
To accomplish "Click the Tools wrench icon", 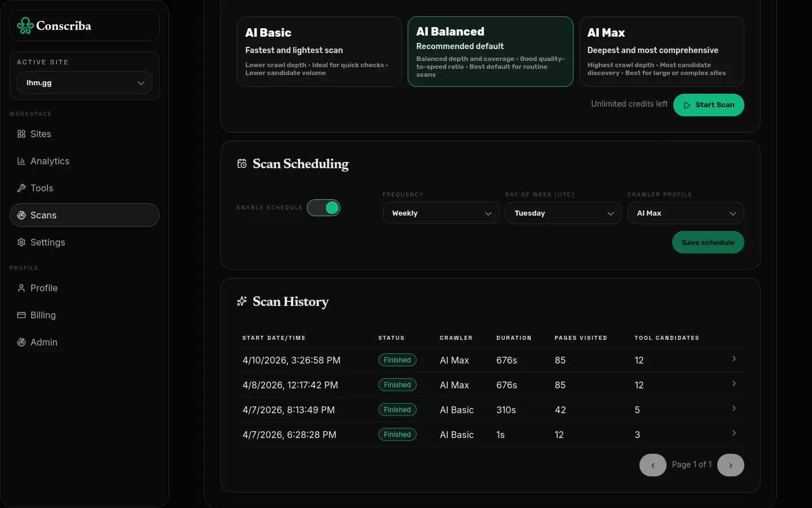I will coord(21,188).
